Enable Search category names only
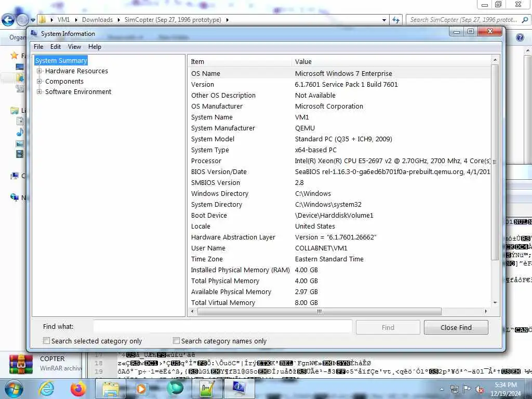The height and width of the screenshot is (399, 532). tap(176, 341)
